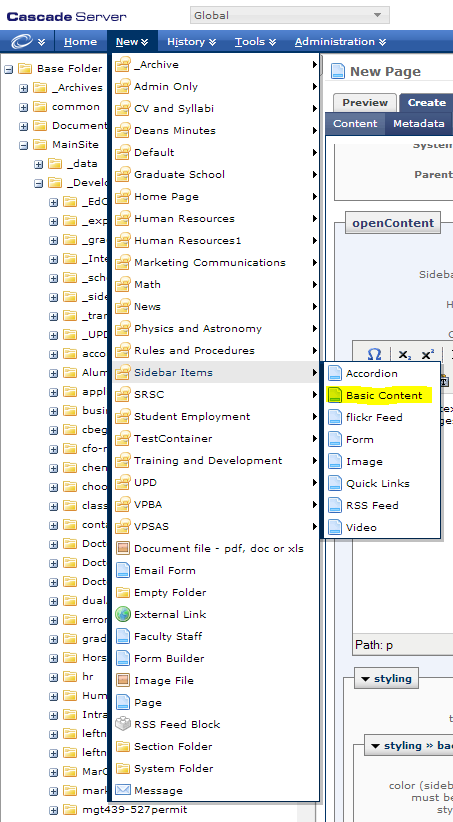
Task: Switch to the Metadata tab
Action: (x=418, y=124)
